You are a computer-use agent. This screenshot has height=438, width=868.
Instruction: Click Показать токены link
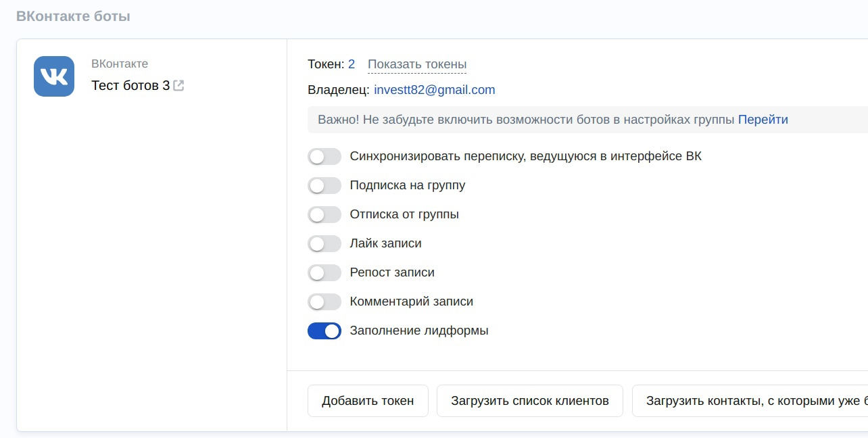pyautogui.click(x=417, y=64)
